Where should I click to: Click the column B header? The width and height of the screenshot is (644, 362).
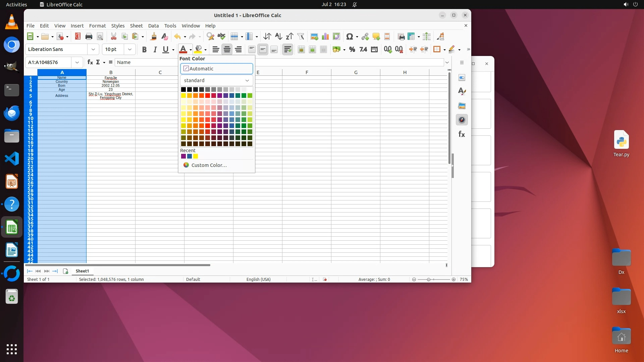111,72
